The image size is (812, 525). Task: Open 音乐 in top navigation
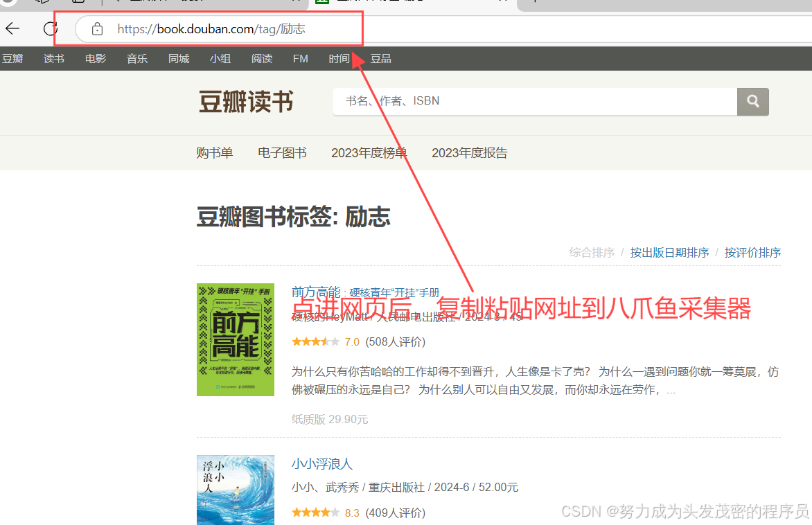[x=137, y=58]
